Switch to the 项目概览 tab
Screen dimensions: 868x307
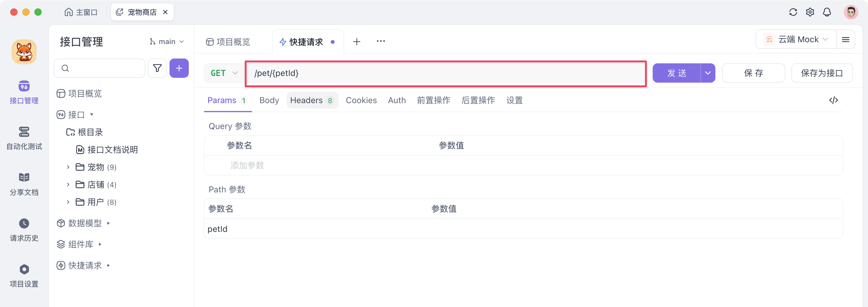pos(228,41)
